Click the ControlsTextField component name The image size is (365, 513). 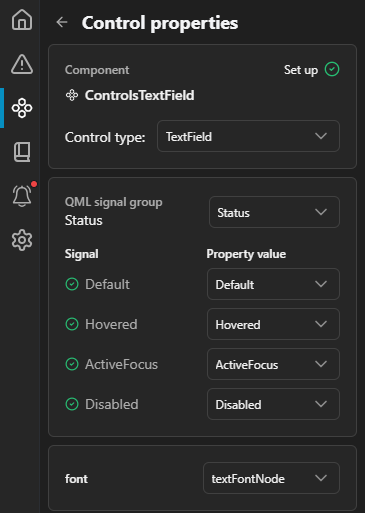tap(139, 95)
